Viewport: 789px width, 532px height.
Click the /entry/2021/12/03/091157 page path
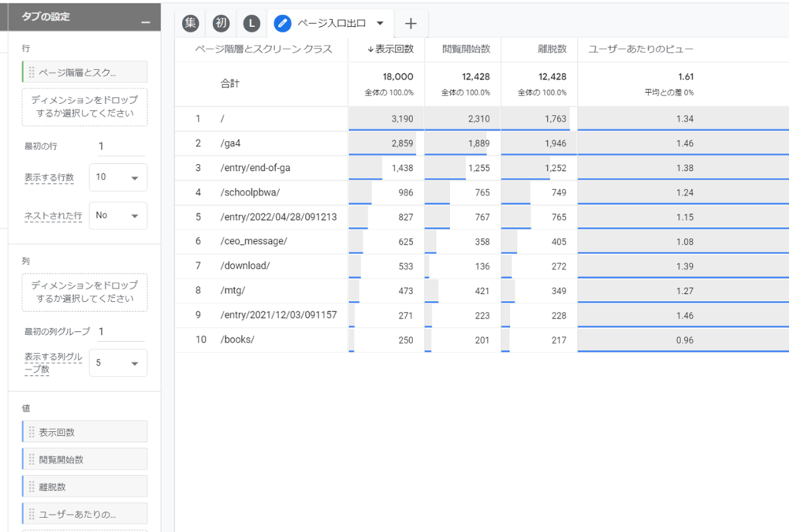279,316
